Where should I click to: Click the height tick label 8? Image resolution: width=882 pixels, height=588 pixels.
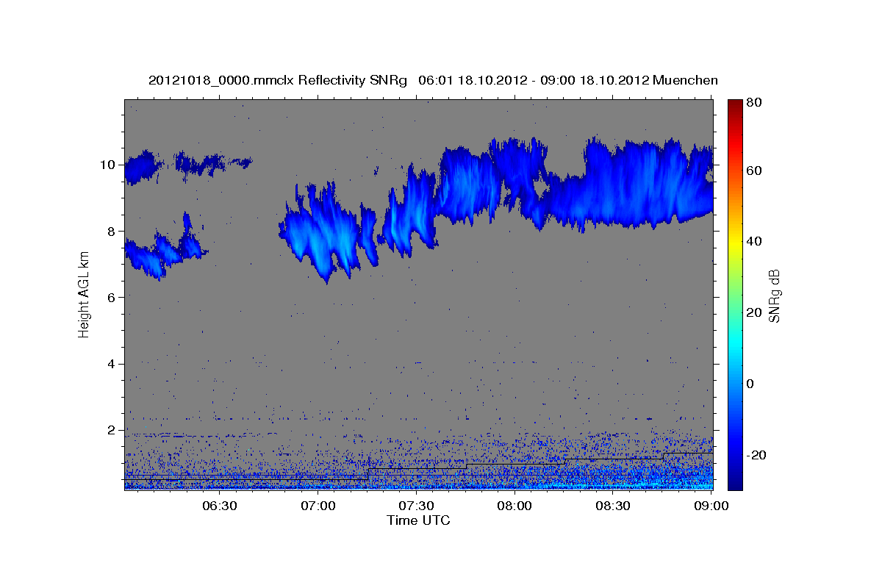coord(111,231)
